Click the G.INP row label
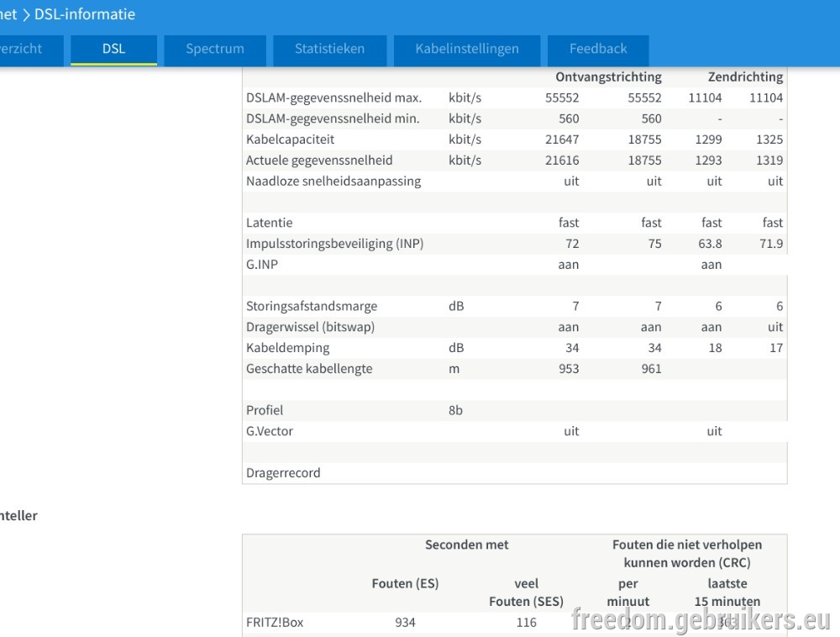This screenshot has height=637, width=840. coord(262,265)
